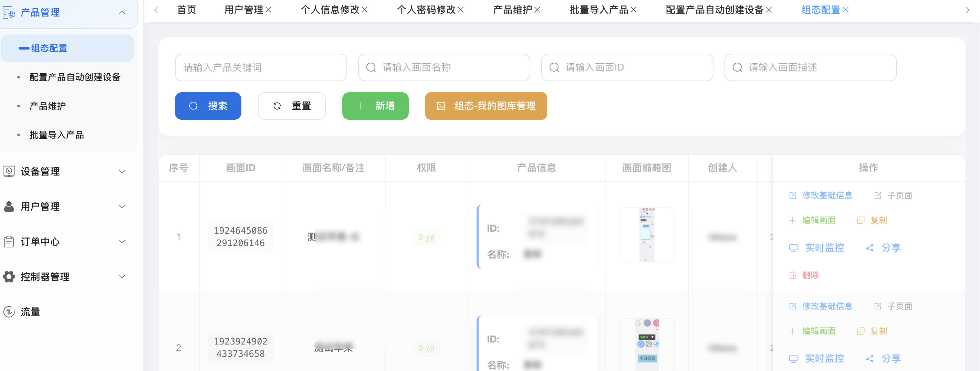Expand the 设备管理 sidebar section
The width and height of the screenshot is (980, 371).
tap(122, 171)
